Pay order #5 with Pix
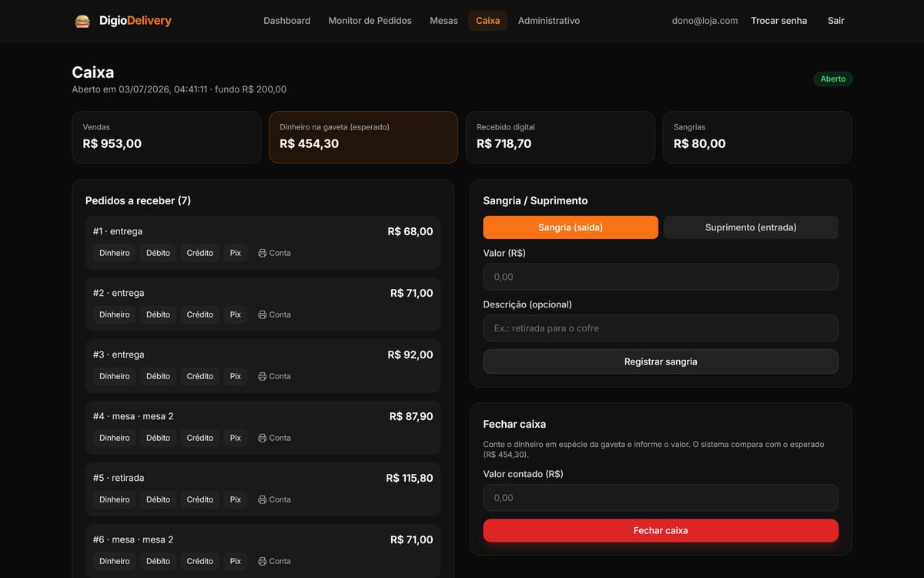924x578 pixels. 236,499
